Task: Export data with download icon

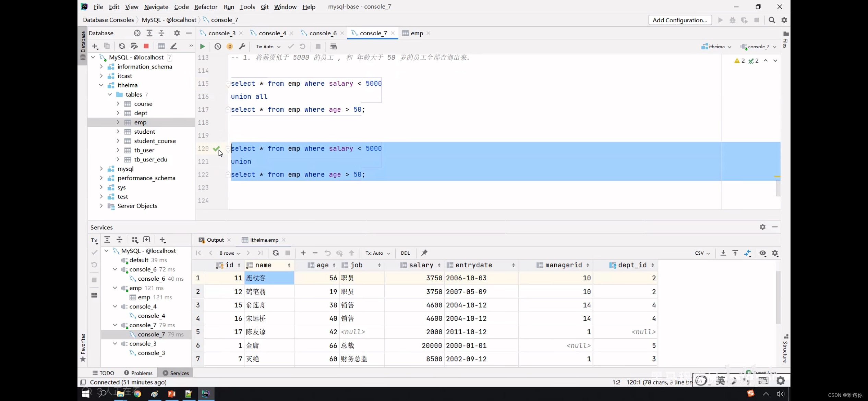Action: point(723,253)
